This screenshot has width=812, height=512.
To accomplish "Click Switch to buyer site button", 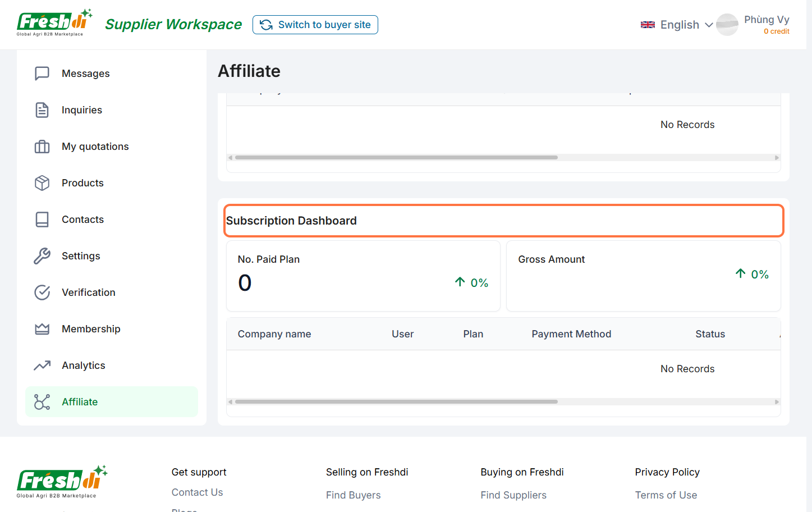I will coord(315,25).
